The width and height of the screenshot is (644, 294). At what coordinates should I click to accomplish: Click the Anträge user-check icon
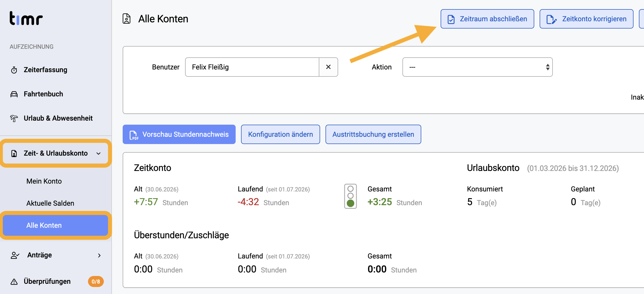pyautogui.click(x=15, y=255)
